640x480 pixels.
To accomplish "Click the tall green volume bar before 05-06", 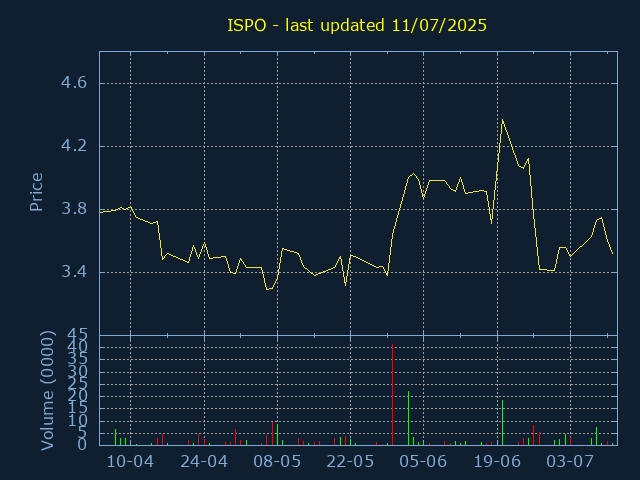I will [x=408, y=418].
